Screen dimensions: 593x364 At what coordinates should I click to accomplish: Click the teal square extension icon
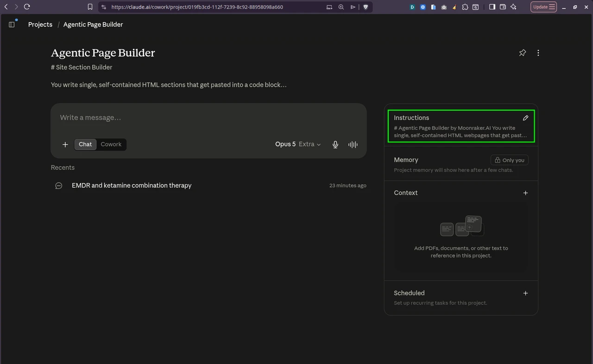(412, 7)
